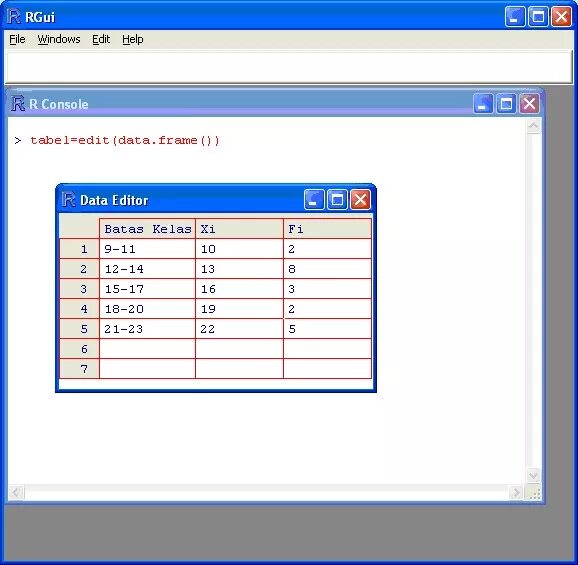
Task: Click empty Batas Kelas cell in row 7
Action: click(x=147, y=369)
